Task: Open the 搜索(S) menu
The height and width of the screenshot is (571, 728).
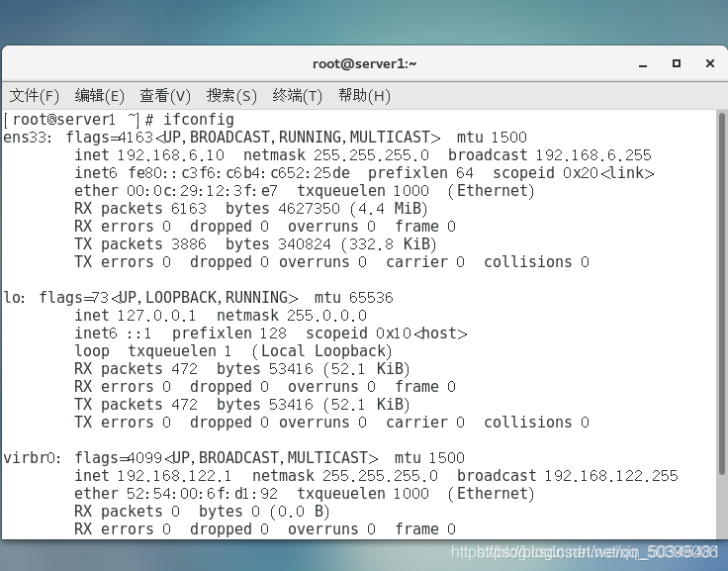Action: pos(231,96)
